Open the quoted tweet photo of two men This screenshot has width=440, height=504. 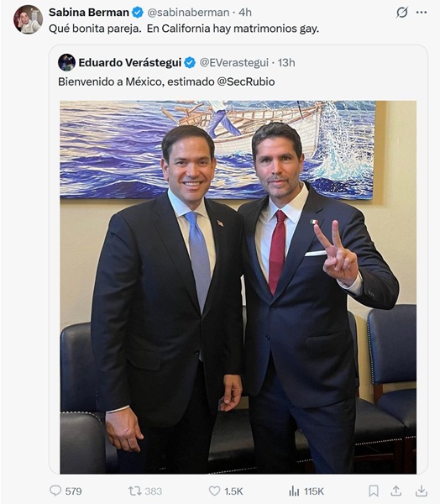point(238,287)
